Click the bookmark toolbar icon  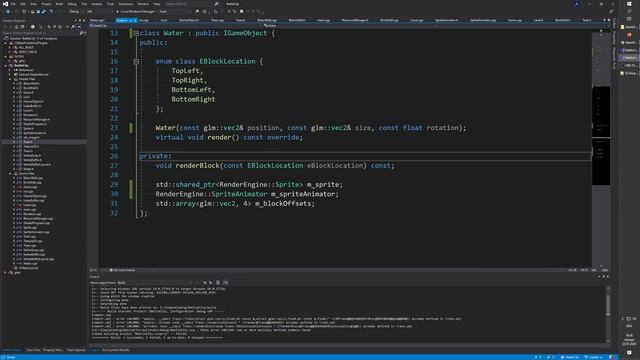(x=241, y=11)
